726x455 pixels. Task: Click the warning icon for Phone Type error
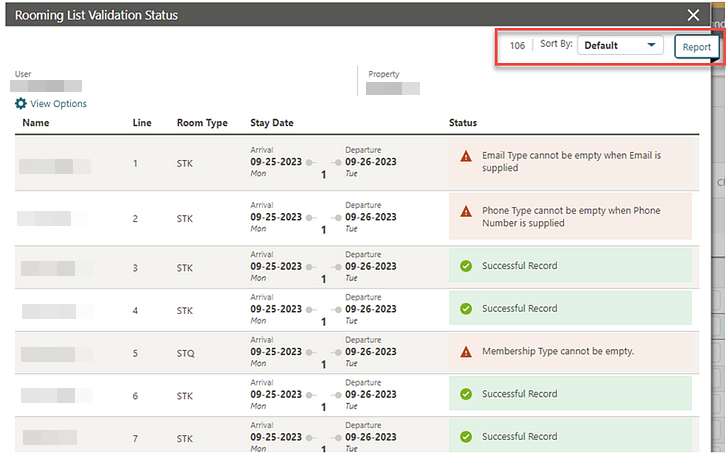coord(466,212)
